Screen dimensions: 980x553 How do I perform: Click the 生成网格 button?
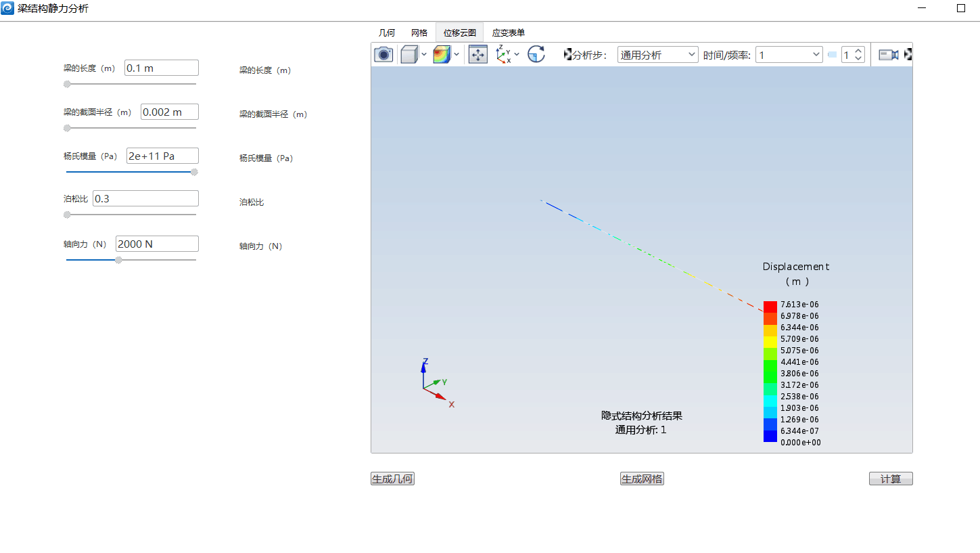(x=642, y=479)
